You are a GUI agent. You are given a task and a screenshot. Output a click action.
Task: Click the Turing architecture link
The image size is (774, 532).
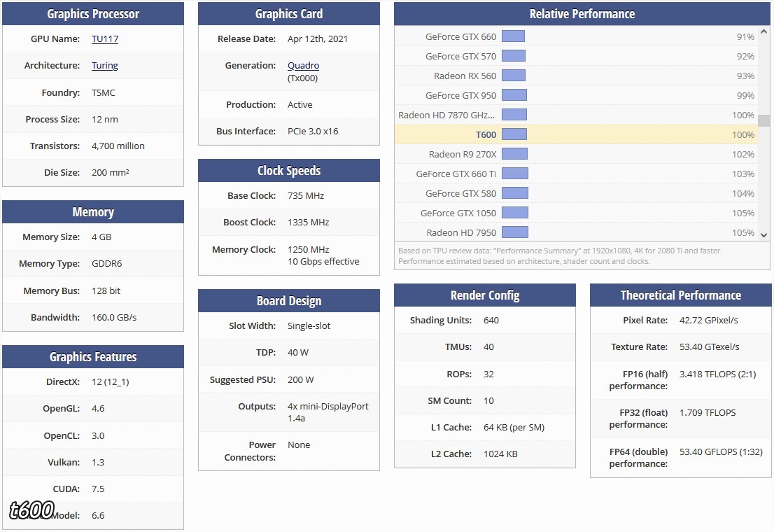(105, 66)
